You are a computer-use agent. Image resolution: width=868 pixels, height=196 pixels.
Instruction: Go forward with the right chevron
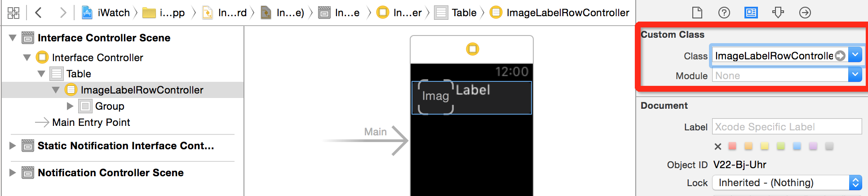click(63, 13)
